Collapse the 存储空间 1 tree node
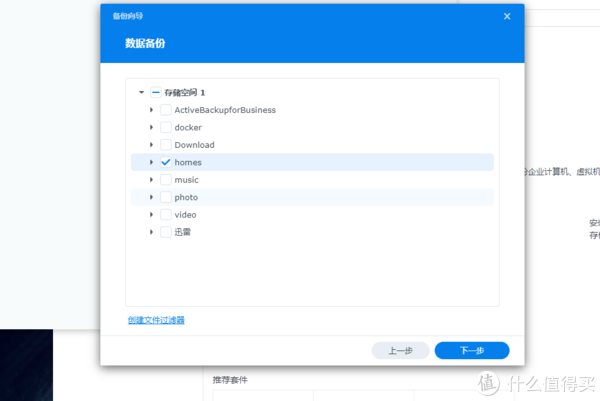The width and height of the screenshot is (600, 401). (142, 92)
